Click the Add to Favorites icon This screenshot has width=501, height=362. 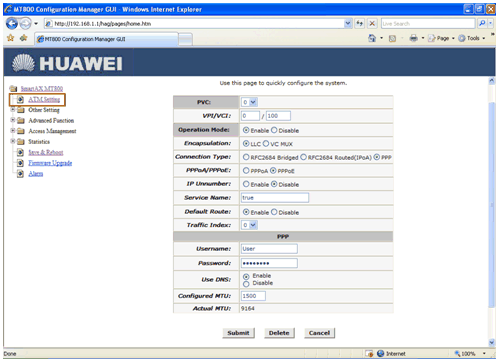[x=23, y=38]
